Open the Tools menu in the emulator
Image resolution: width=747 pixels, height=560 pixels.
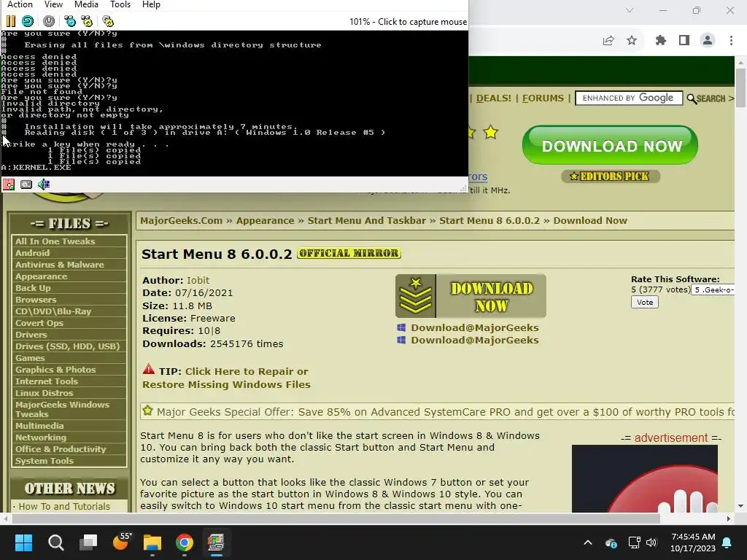tap(120, 4)
